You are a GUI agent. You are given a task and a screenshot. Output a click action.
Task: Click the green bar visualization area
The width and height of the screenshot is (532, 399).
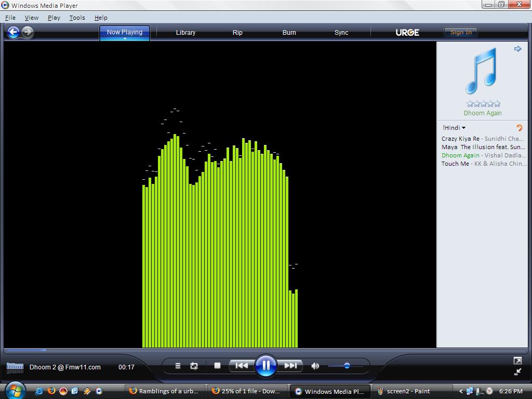[x=220, y=241]
